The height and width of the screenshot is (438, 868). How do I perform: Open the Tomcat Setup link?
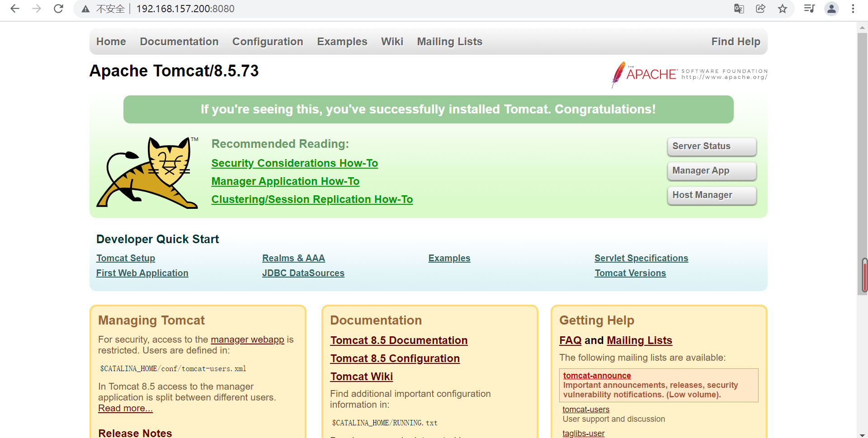[126, 258]
